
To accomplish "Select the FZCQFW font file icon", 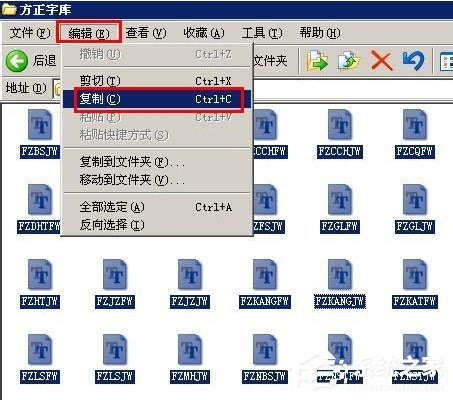I will 415,125.
